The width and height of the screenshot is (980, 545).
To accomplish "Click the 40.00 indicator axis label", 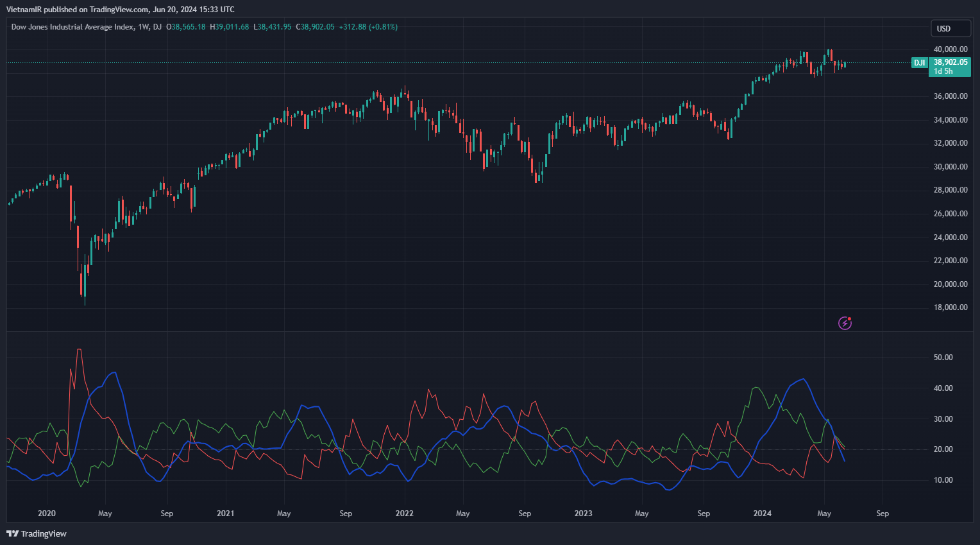I will [x=943, y=388].
